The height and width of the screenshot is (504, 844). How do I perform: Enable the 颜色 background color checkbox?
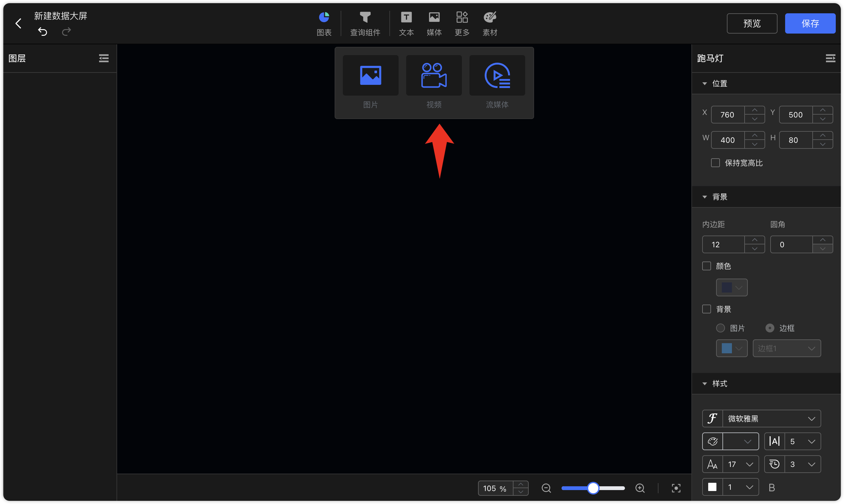pos(707,266)
